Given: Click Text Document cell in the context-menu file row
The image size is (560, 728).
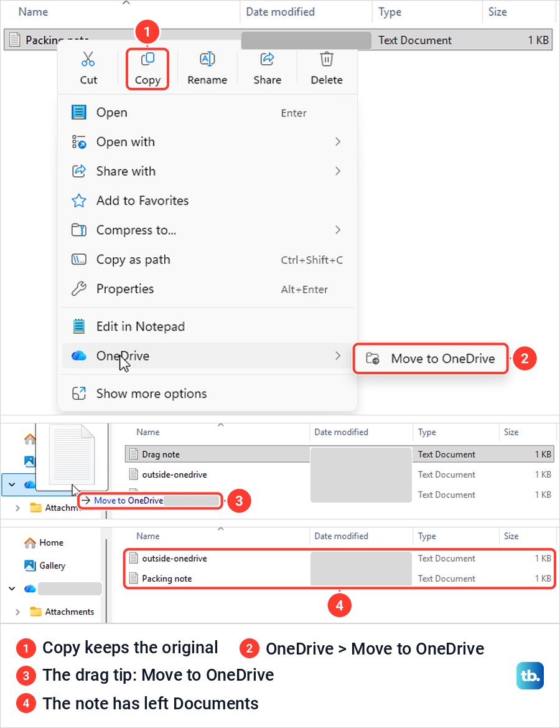Looking at the screenshot, I should [415, 40].
